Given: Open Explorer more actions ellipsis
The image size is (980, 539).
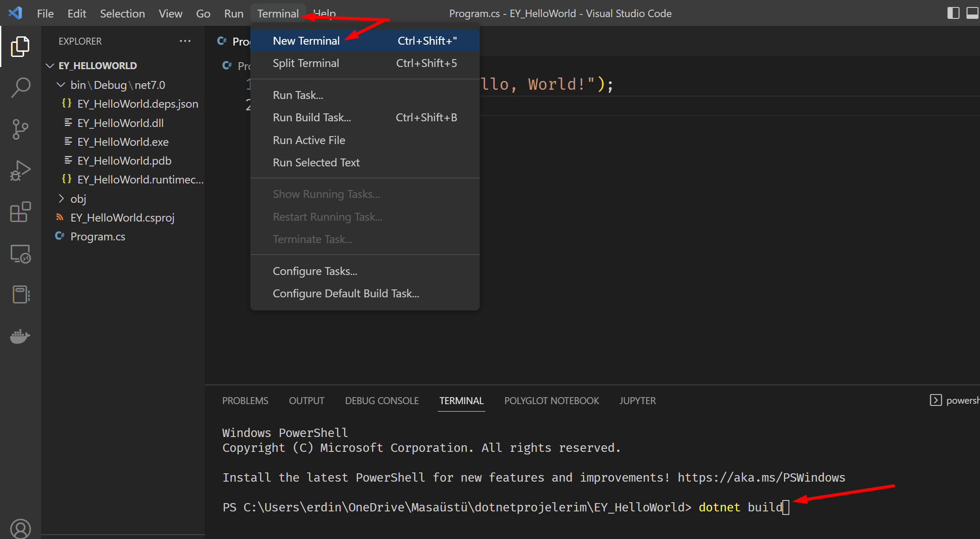Looking at the screenshot, I should click(185, 41).
